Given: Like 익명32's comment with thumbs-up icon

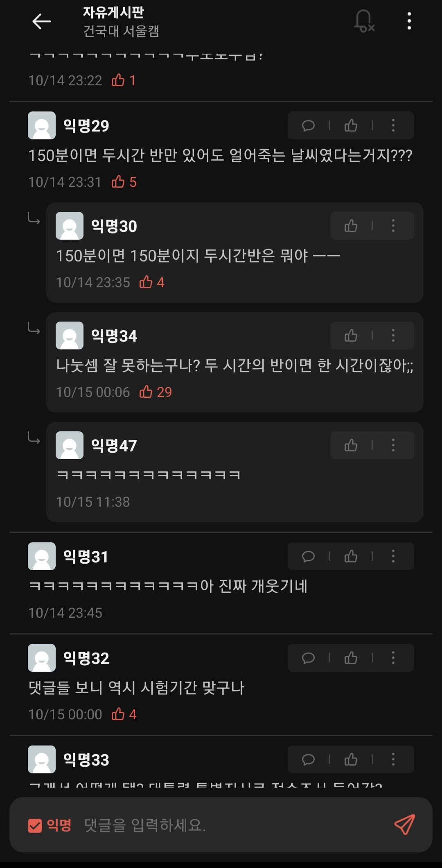Looking at the screenshot, I should pyautogui.click(x=351, y=658).
